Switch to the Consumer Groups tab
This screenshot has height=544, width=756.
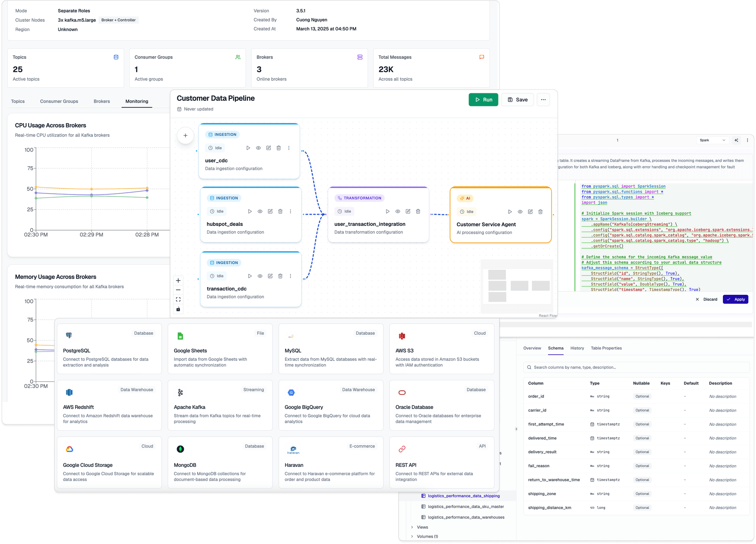tap(59, 101)
